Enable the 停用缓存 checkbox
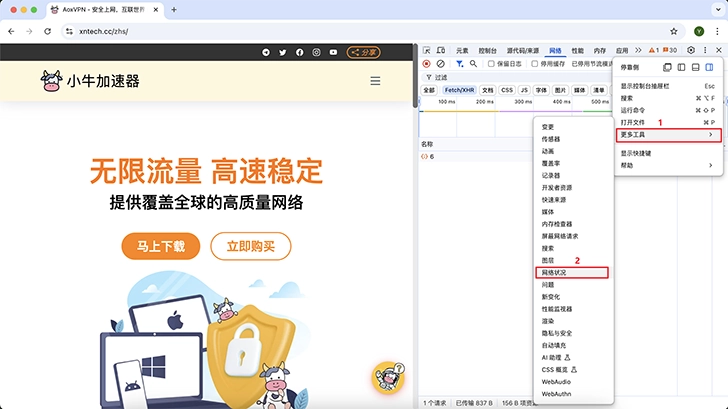This screenshot has width=728, height=409. pyautogui.click(x=534, y=64)
